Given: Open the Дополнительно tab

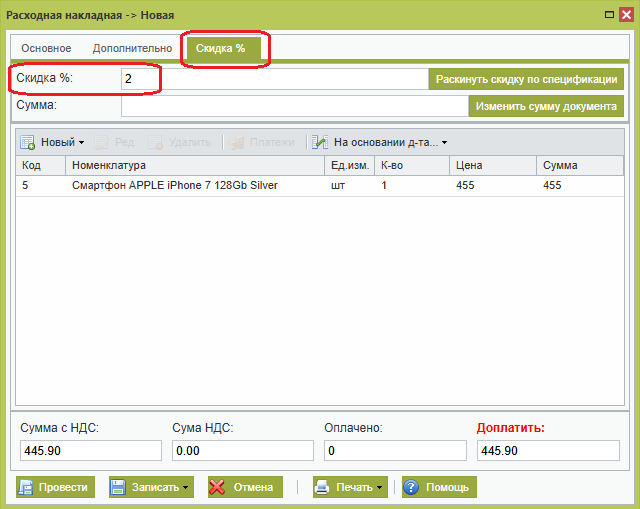Looking at the screenshot, I should pyautogui.click(x=132, y=48).
